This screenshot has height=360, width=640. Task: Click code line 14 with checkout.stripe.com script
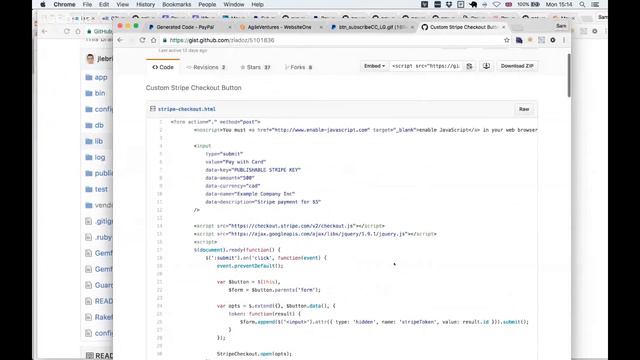coord(289,226)
